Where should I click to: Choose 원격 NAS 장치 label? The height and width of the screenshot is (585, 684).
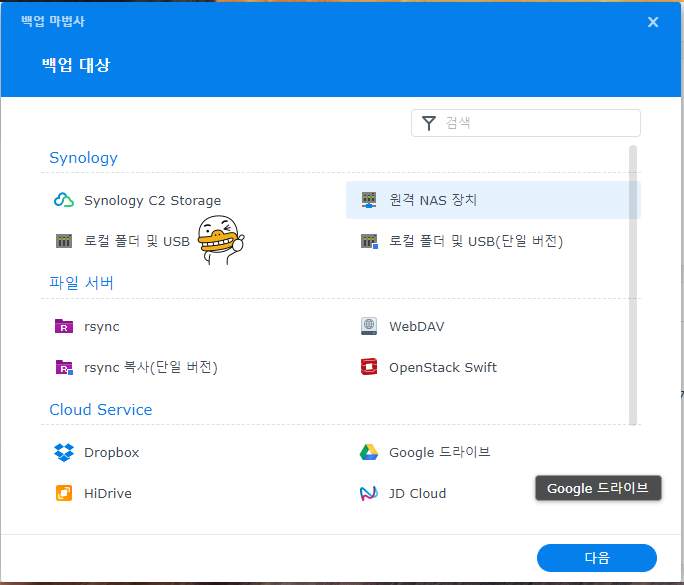pos(433,200)
